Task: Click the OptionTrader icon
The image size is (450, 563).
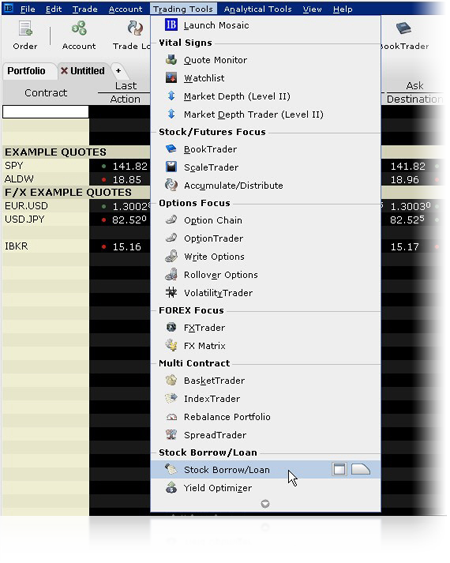Action: (171, 238)
